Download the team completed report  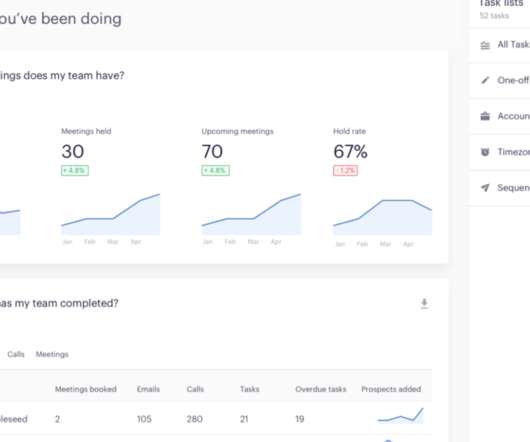[x=424, y=303]
